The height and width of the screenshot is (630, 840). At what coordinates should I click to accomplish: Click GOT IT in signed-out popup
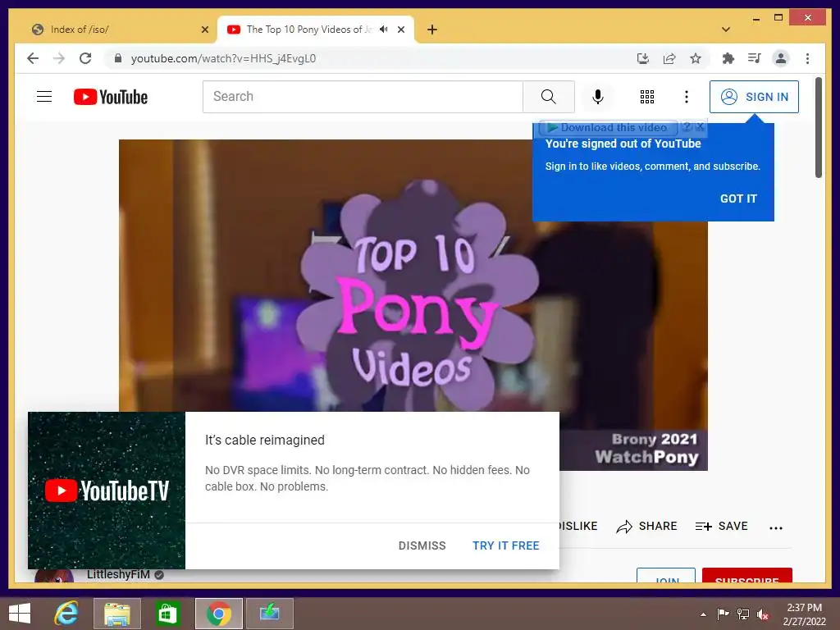738,199
